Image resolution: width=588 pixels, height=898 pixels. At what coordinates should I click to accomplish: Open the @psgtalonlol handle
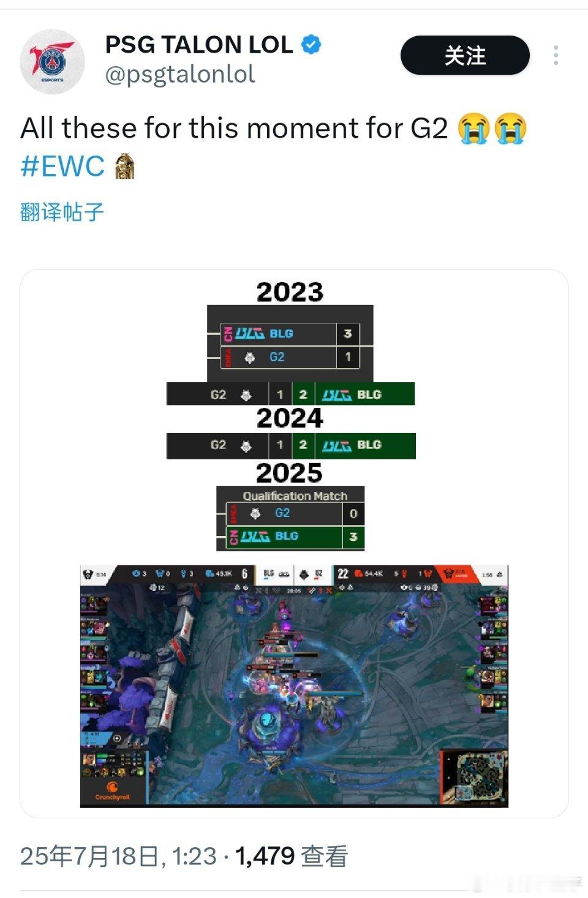(180, 74)
